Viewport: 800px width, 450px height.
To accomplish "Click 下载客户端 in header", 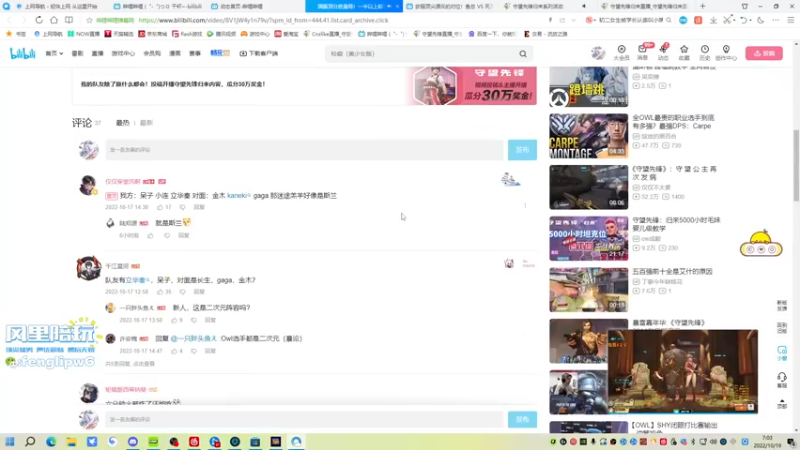I will click(x=259, y=53).
